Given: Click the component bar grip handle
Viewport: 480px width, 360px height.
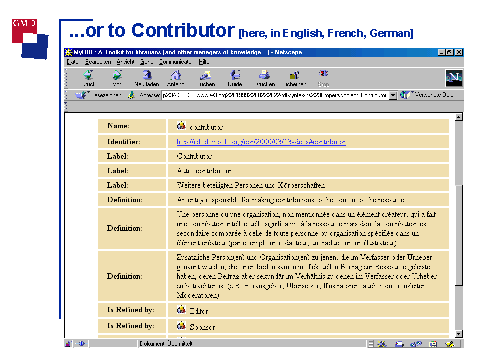Looking at the screenshot, I should coord(371,344).
